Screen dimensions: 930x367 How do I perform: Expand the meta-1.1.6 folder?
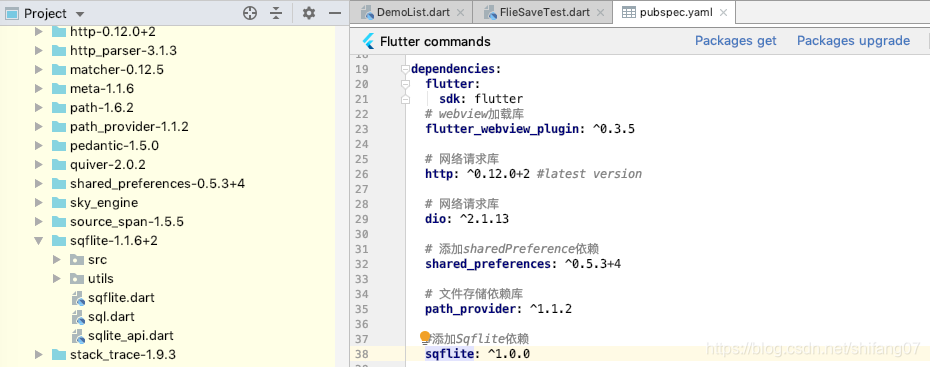pos(39,88)
